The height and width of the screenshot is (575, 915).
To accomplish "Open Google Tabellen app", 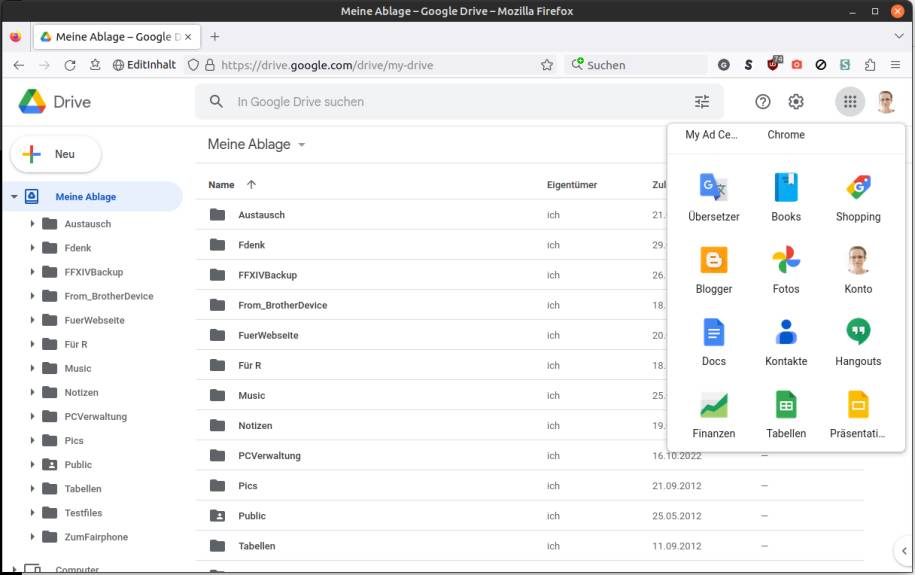I will (x=786, y=412).
